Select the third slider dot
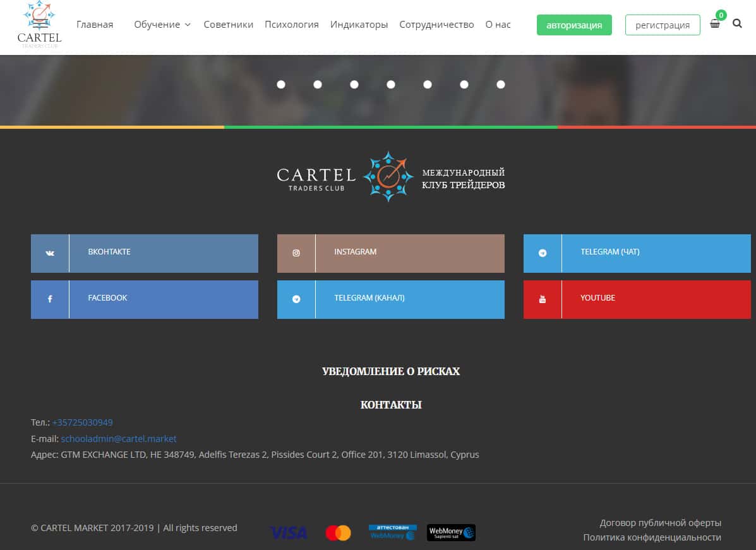The height and width of the screenshot is (550, 756). [x=354, y=85]
